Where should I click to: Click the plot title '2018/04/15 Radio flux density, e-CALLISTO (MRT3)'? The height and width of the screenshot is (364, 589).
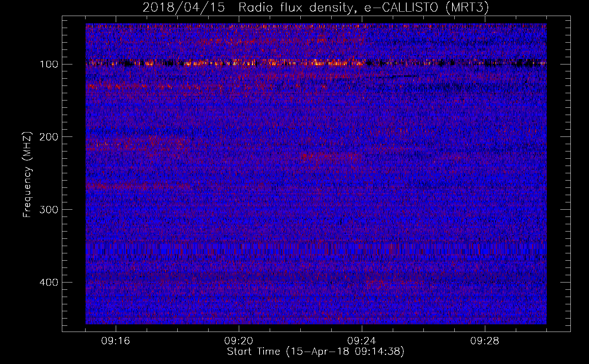click(x=316, y=7)
